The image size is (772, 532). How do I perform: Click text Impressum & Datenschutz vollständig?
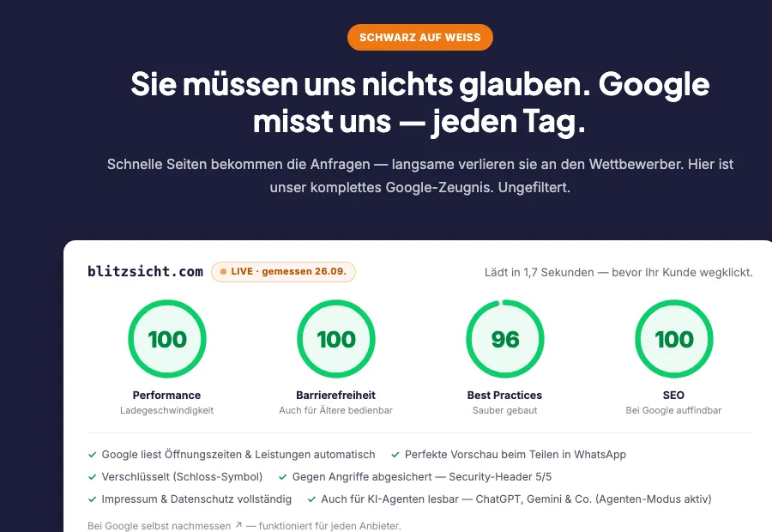pyautogui.click(x=196, y=499)
